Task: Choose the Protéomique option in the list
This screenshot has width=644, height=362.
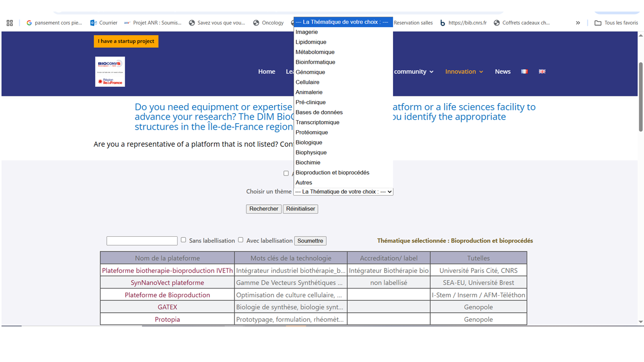Action: [x=312, y=132]
